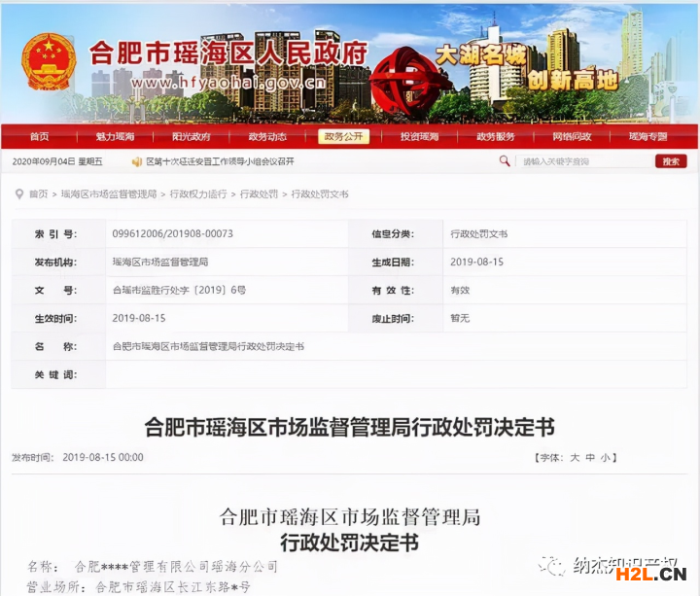
Task: Open the 投资瑶海 menu item
Action: pyautogui.click(x=419, y=137)
